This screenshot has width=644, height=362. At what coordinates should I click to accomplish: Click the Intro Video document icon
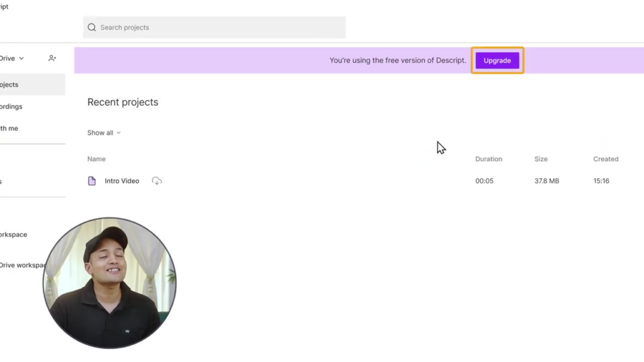pyautogui.click(x=92, y=181)
